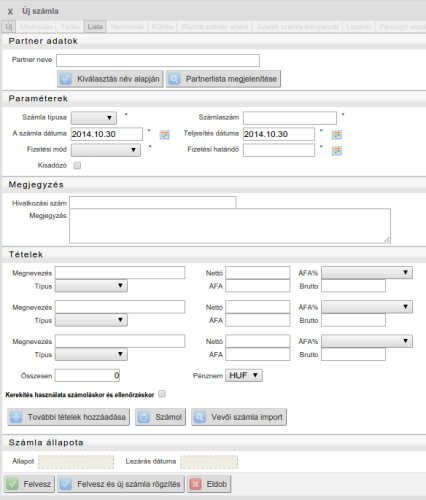The image size is (426, 500).
Task: Click the refresh icon on Számol
Action: [x=144, y=417]
